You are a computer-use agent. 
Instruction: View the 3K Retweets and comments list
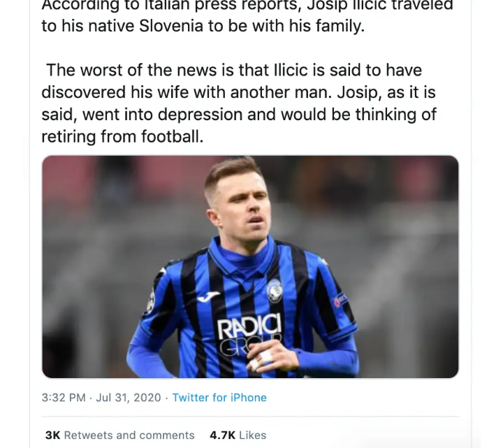coord(119,435)
